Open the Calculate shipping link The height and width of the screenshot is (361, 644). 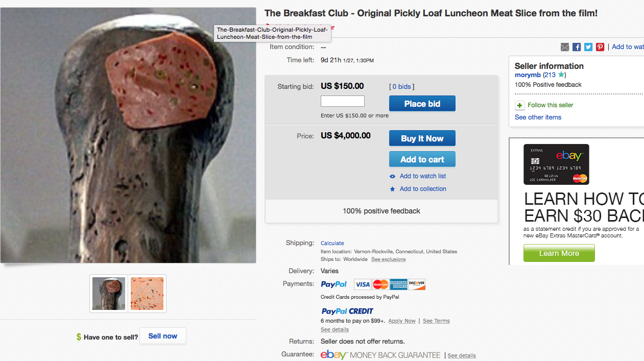[332, 243]
